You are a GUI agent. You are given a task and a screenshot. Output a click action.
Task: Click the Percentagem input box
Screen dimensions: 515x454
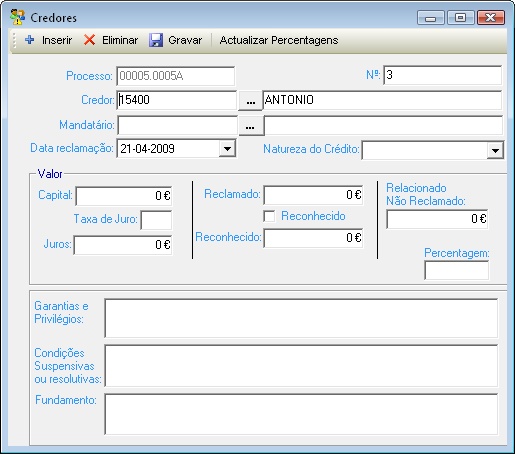[x=457, y=270]
